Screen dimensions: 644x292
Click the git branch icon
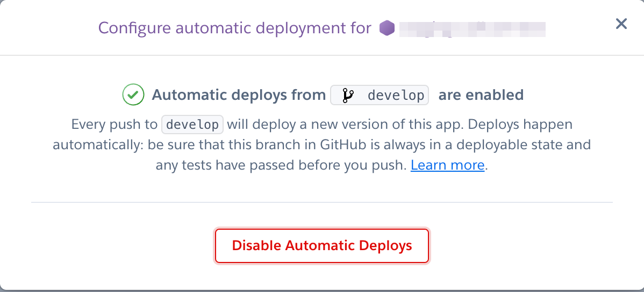[x=347, y=96]
